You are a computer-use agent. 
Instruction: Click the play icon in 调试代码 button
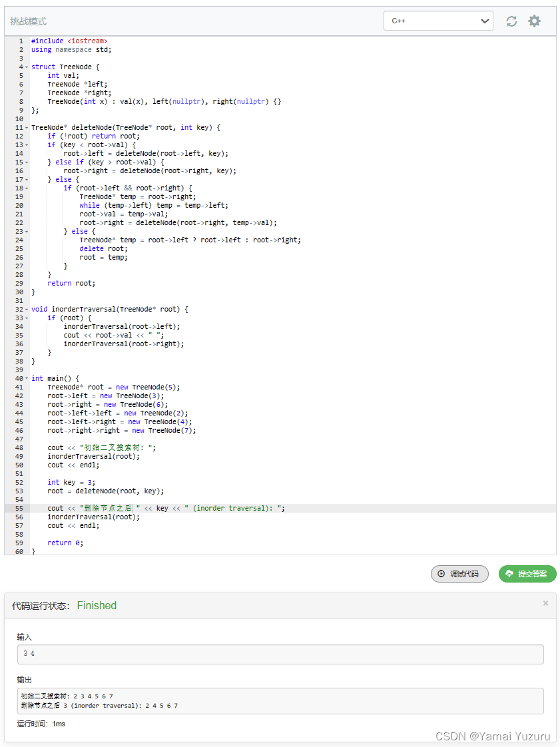point(441,574)
